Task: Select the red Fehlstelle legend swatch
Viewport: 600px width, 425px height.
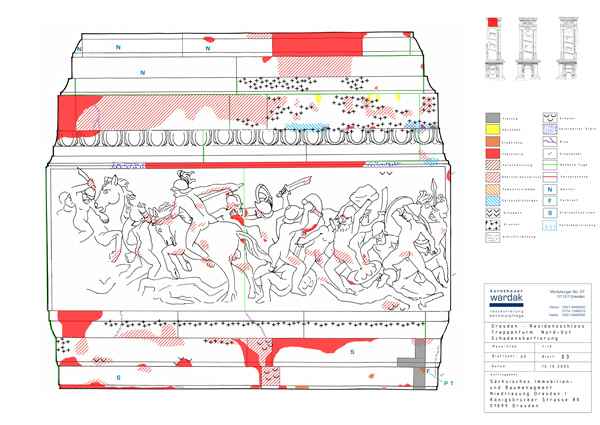Action: click(491, 153)
